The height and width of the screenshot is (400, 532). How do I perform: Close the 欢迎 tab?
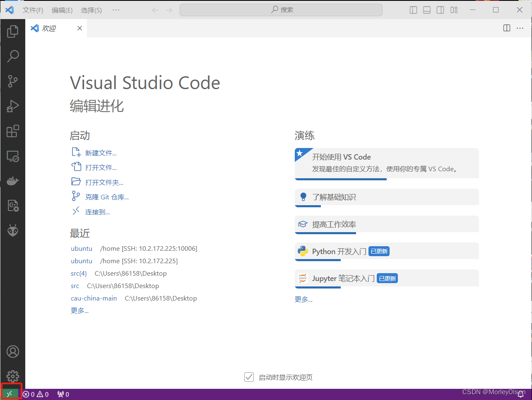click(80, 28)
